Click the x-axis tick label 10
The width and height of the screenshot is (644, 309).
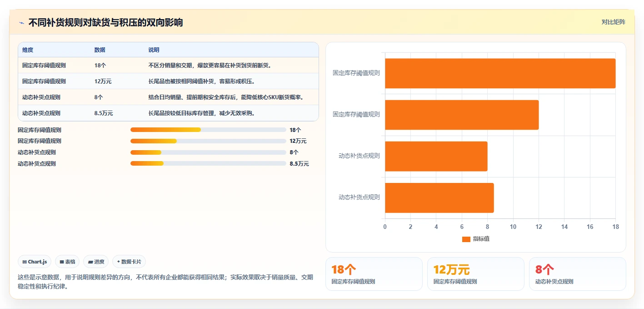coord(513,227)
